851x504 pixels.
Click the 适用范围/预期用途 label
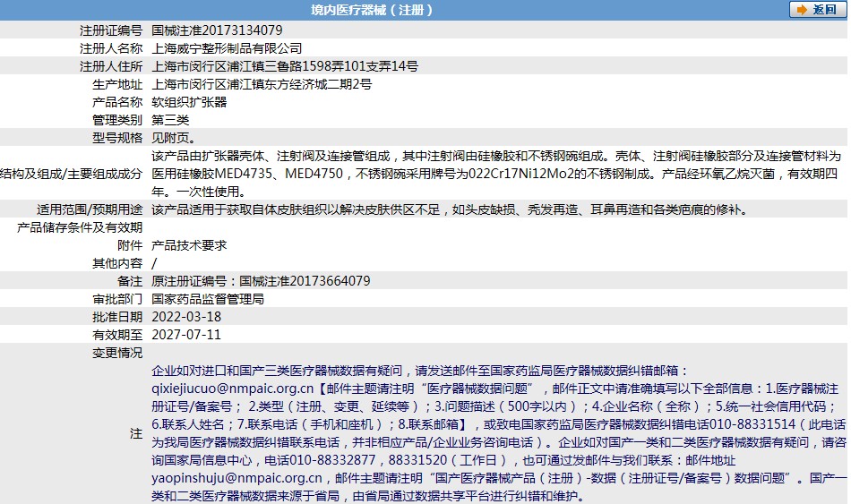point(90,209)
